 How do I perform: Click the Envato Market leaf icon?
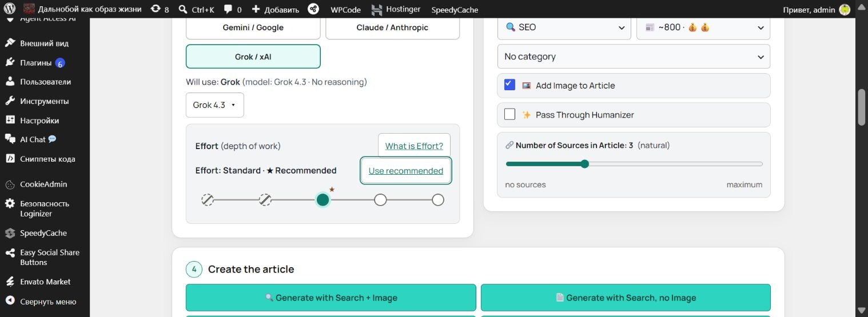tap(10, 282)
